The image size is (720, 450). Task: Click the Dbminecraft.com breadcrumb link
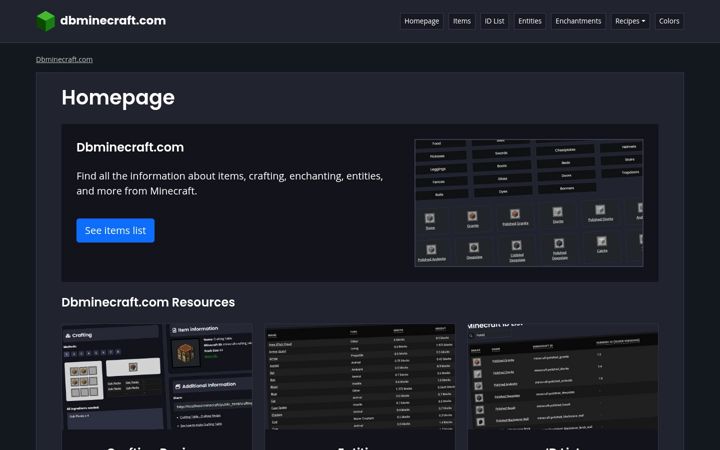(64, 59)
